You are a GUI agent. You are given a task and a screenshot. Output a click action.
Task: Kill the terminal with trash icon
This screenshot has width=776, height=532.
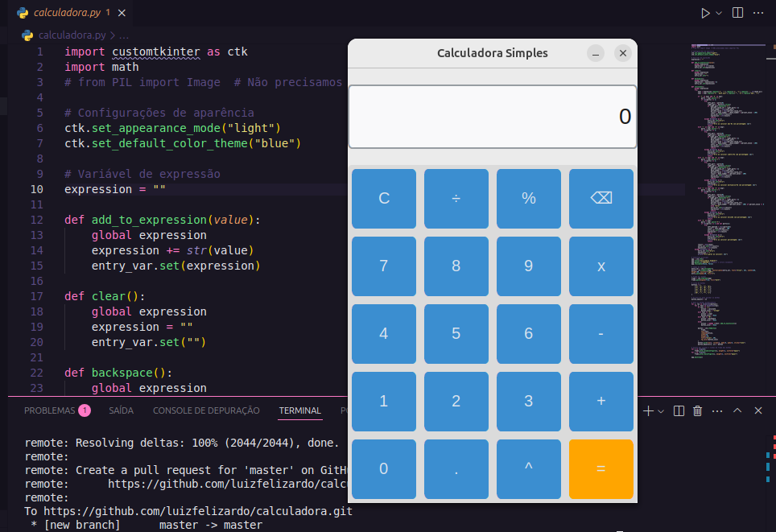698,410
